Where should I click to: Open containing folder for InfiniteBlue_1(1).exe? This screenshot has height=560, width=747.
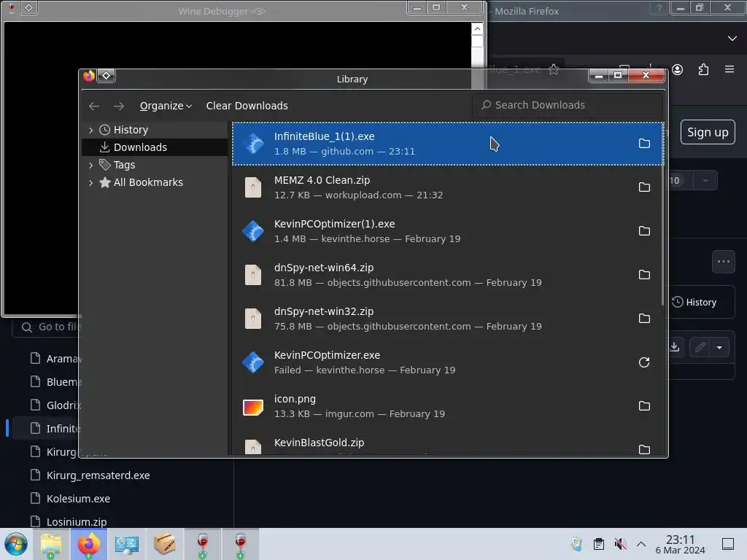644,144
